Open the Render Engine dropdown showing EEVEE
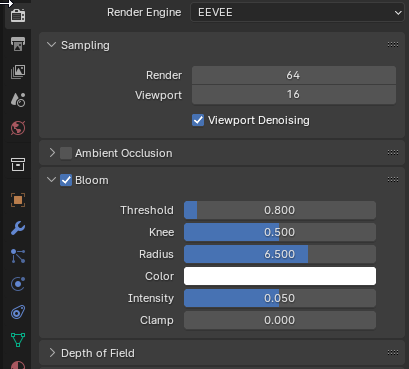 (x=297, y=12)
